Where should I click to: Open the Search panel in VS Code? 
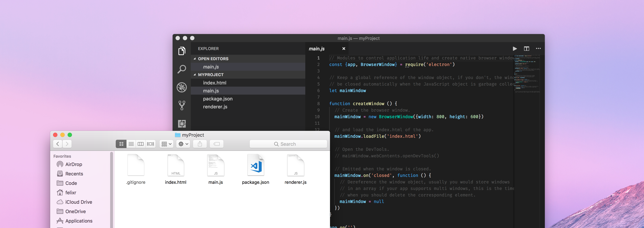pos(182,69)
